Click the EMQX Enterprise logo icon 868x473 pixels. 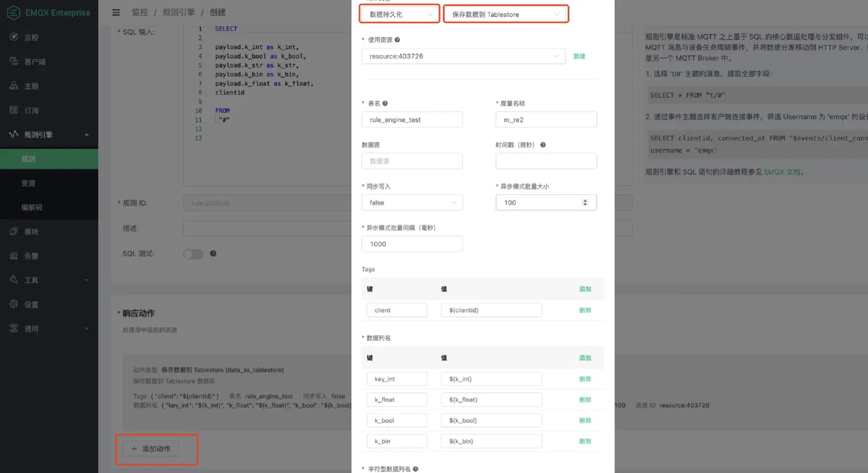[13, 13]
